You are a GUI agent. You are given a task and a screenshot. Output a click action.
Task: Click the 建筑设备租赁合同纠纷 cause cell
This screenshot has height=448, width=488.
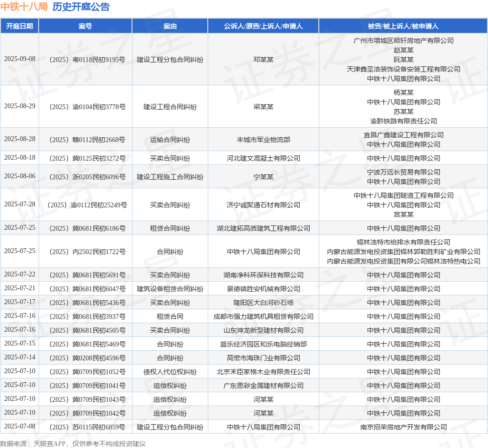click(170, 289)
